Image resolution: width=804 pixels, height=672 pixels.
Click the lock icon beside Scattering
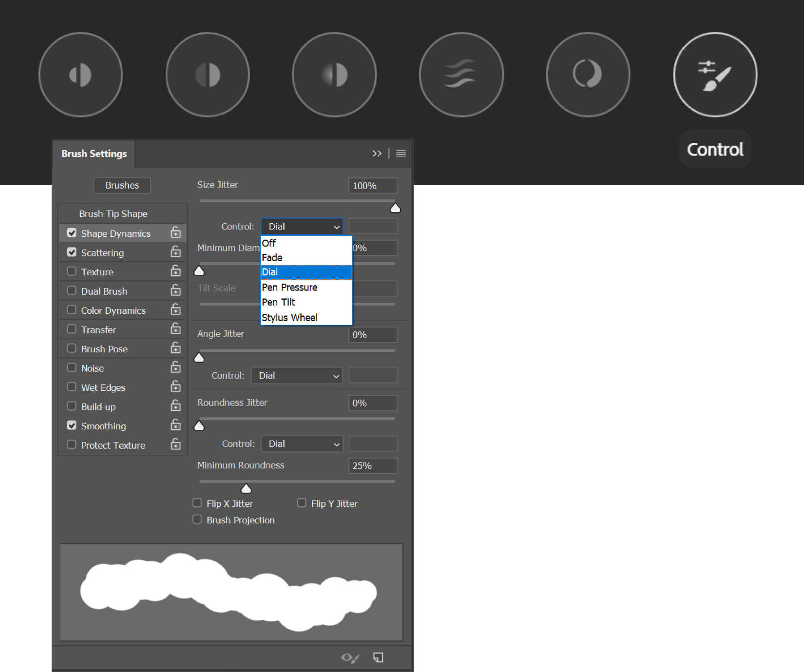tap(175, 252)
